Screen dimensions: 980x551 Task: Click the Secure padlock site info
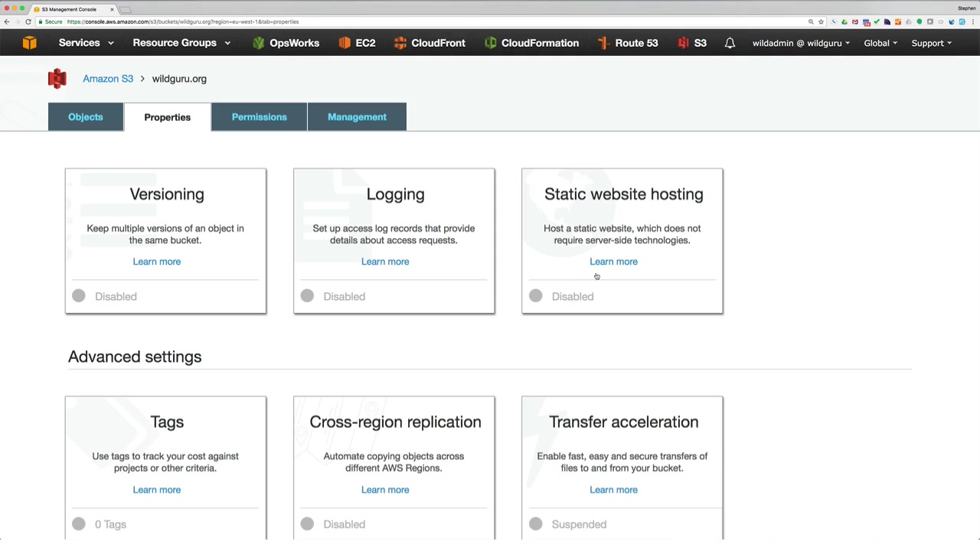click(52, 21)
